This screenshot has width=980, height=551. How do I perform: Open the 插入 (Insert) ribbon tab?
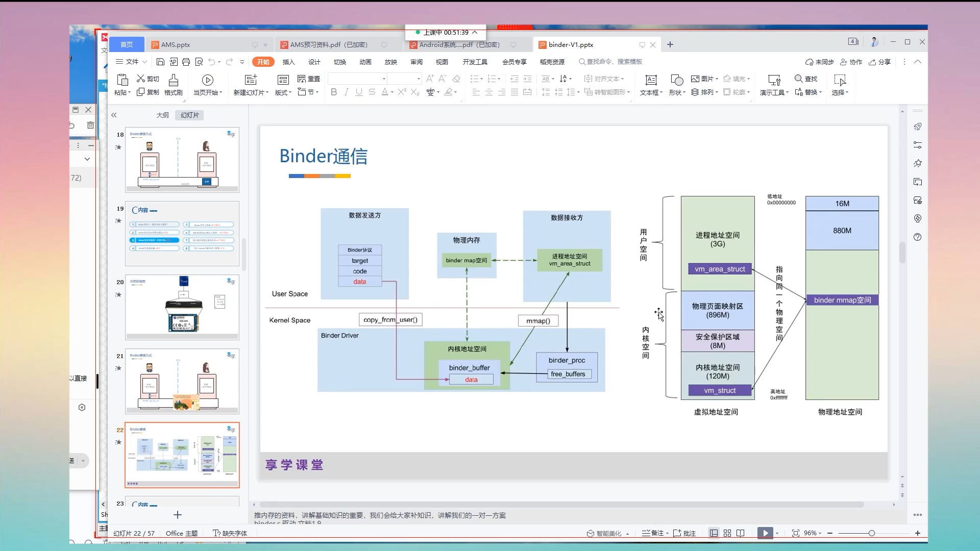(289, 62)
